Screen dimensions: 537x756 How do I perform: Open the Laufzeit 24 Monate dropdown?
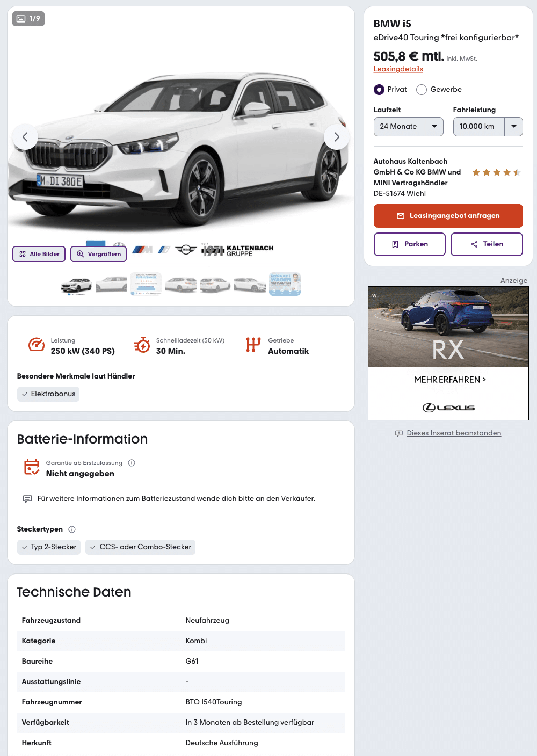pyautogui.click(x=409, y=127)
